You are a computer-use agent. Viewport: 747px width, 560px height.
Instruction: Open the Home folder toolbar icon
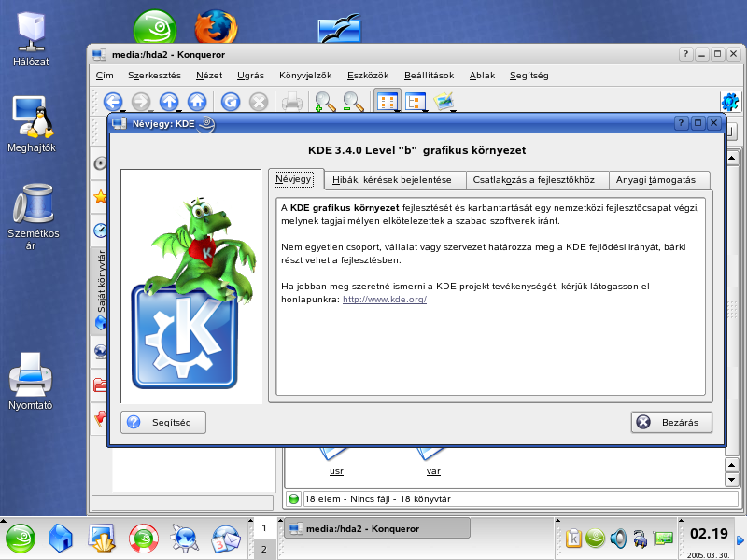(197, 102)
